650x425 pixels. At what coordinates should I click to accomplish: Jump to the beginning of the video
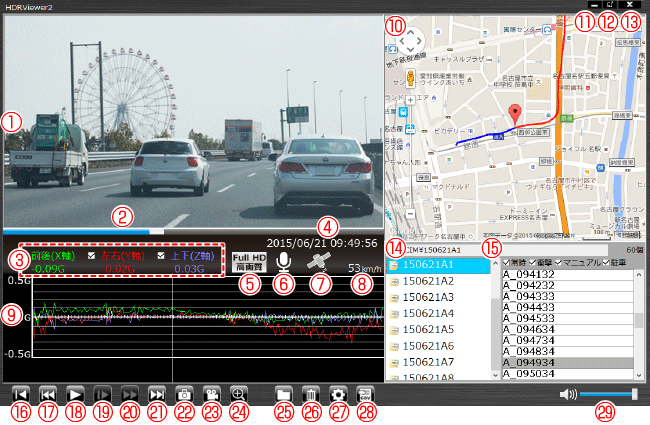[x=20, y=394]
